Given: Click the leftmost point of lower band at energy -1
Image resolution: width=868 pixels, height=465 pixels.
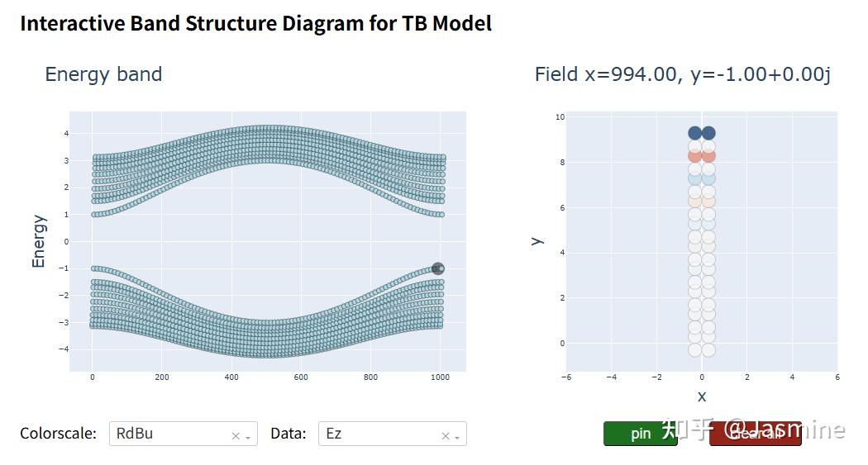Looking at the screenshot, I should 94,268.
